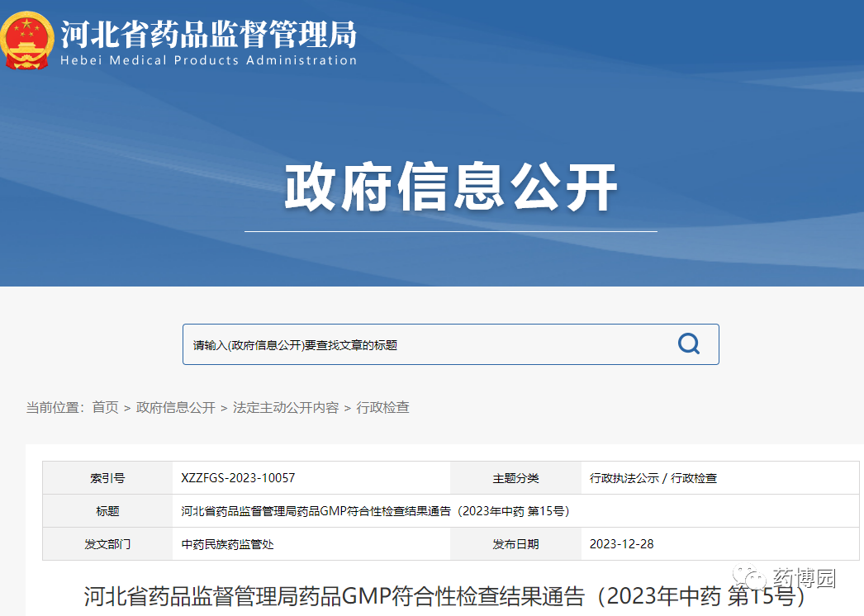Viewport: 864px width, 616px height.
Task: Click the 政府信息公开 banner heading
Action: (x=451, y=187)
